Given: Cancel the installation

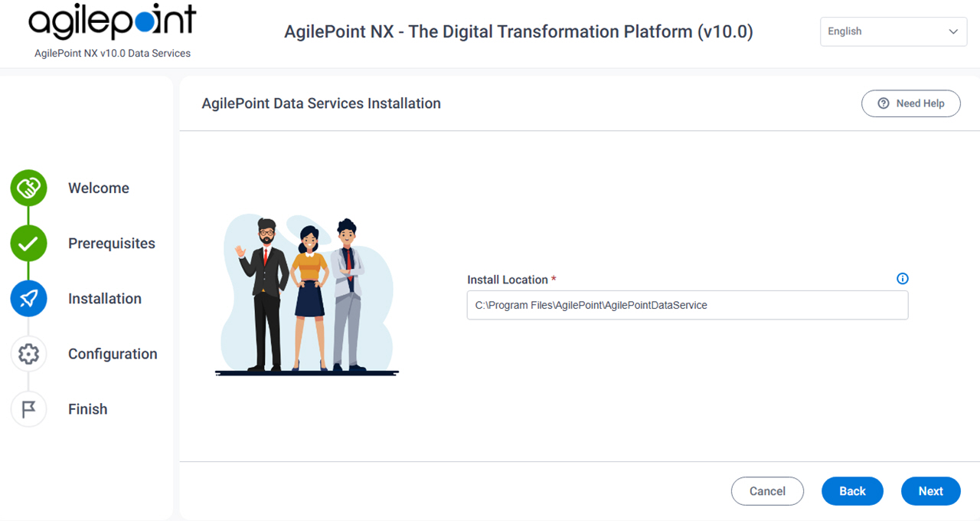Looking at the screenshot, I should 767,491.
